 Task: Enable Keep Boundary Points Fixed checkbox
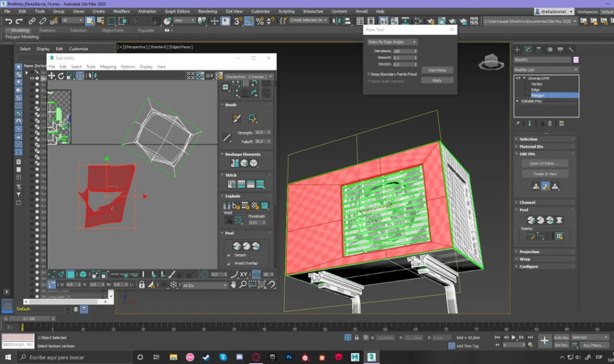368,74
